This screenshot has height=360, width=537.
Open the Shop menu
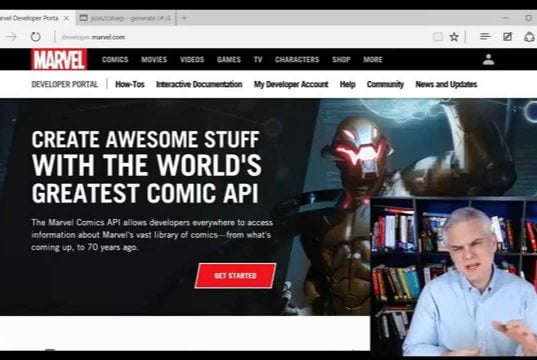tap(341, 60)
